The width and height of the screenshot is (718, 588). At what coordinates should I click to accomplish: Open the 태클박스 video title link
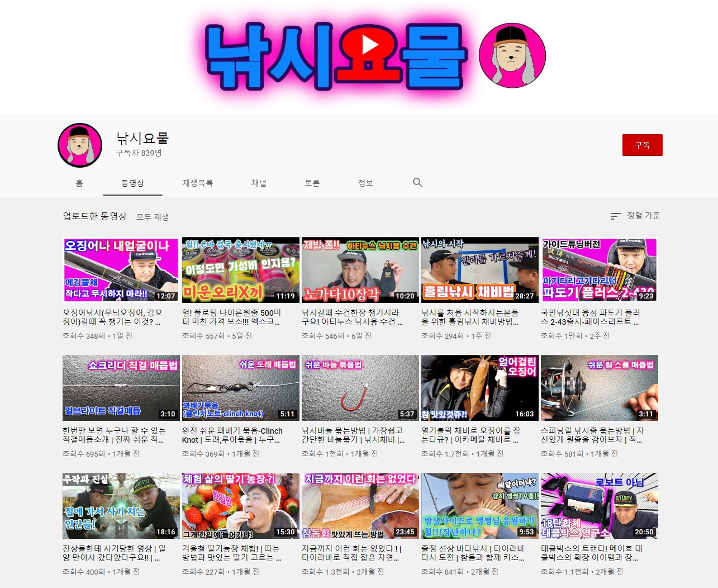pyautogui.click(x=591, y=553)
